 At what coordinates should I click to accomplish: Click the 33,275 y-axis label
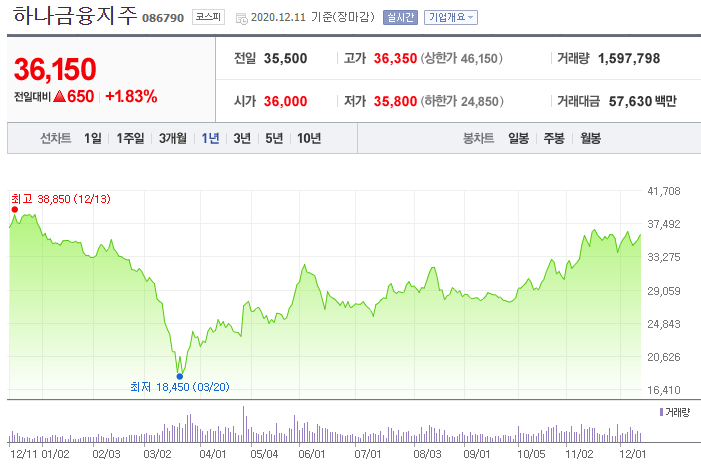664,257
